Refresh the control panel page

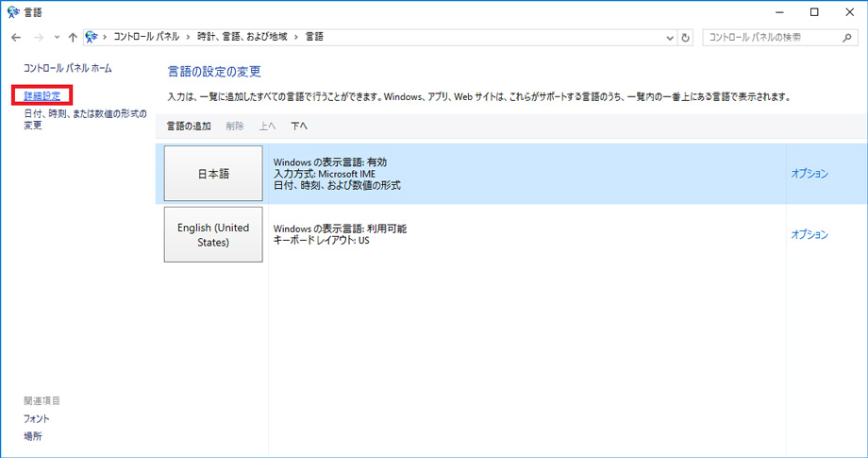pyautogui.click(x=685, y=38)
